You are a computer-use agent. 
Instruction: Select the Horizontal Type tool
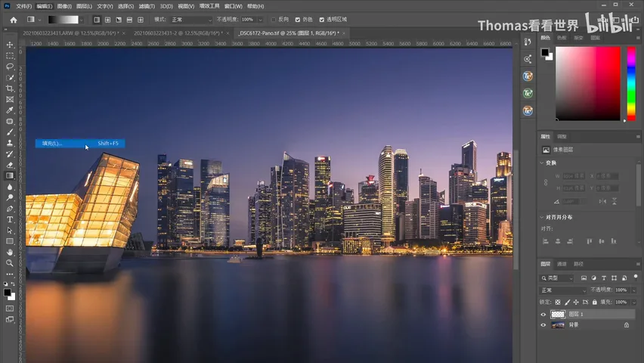(x=10, y=219)
